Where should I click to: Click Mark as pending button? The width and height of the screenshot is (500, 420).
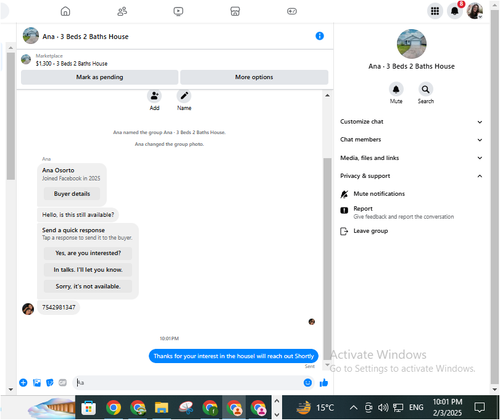(99, 77)
